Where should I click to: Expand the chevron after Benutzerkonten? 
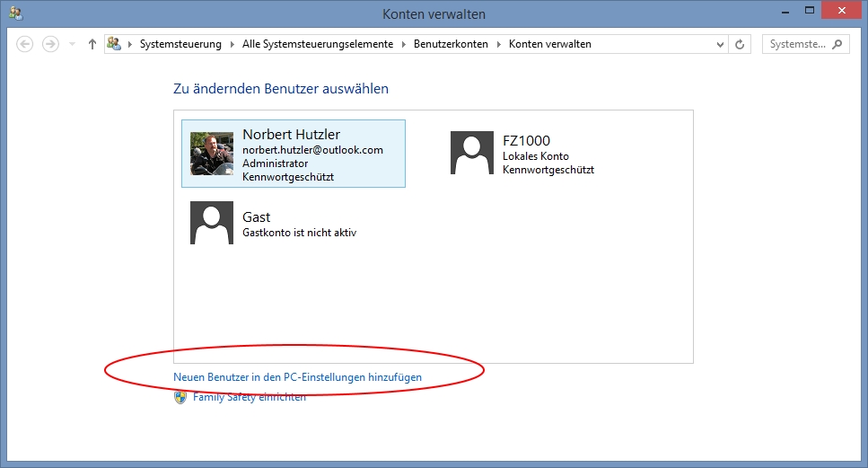498,44
